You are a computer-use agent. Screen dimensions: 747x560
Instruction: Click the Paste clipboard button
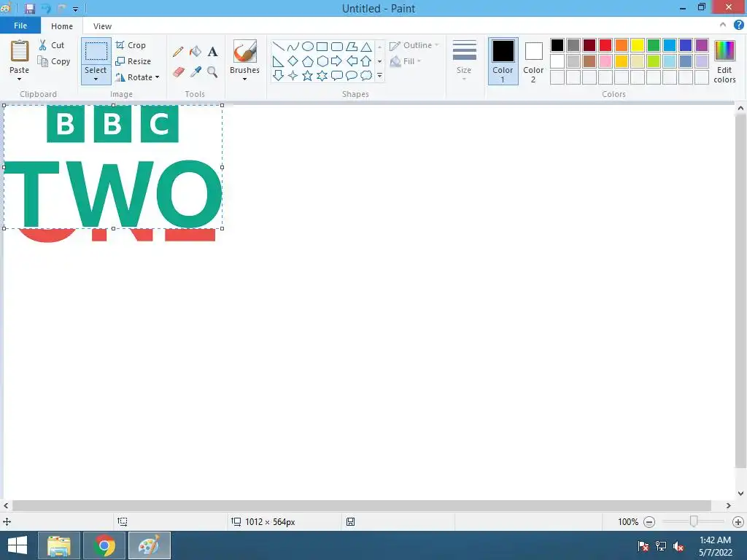click(x=20, y=52)
